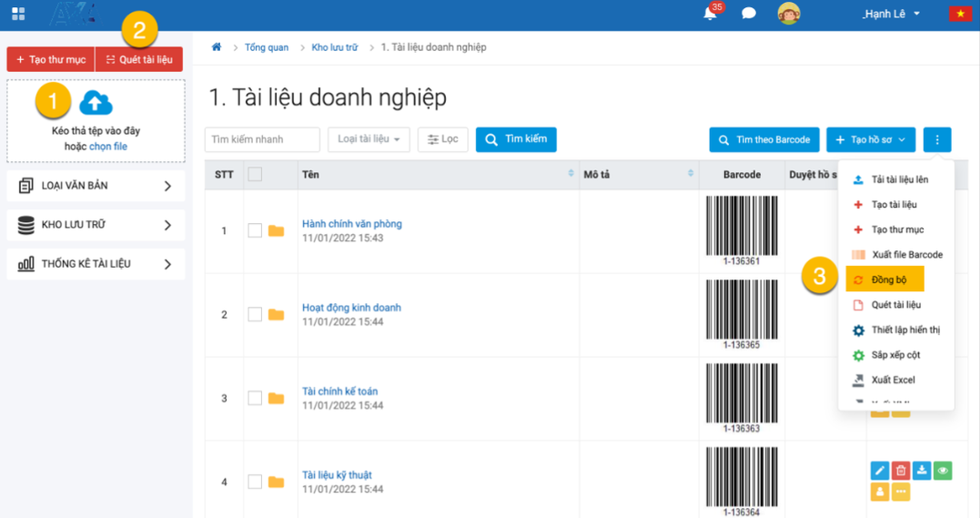Focus the Tìm kiếm nhanh search field

tap(262, 139)
